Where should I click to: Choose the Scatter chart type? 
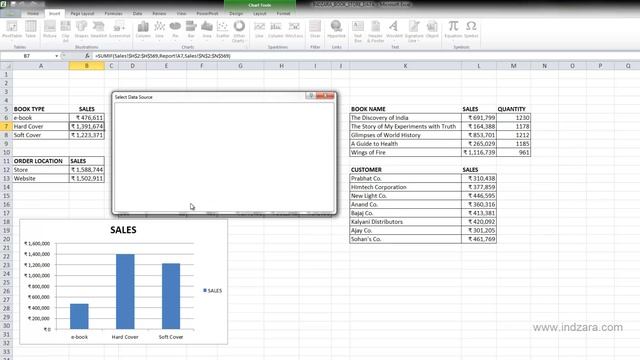[x=222, y=29]
